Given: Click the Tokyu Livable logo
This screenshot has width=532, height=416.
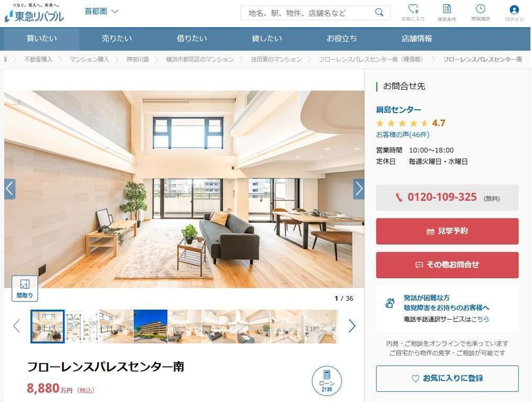Looking at the screenshot, I should pyautogui.click(x=34, y=13).
